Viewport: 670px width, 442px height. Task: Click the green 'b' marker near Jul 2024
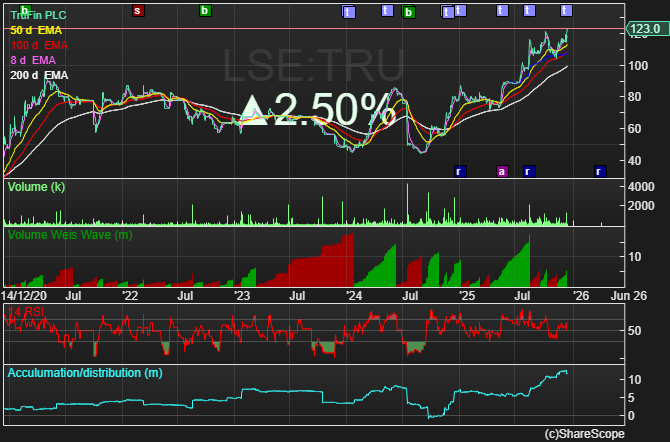409,12
